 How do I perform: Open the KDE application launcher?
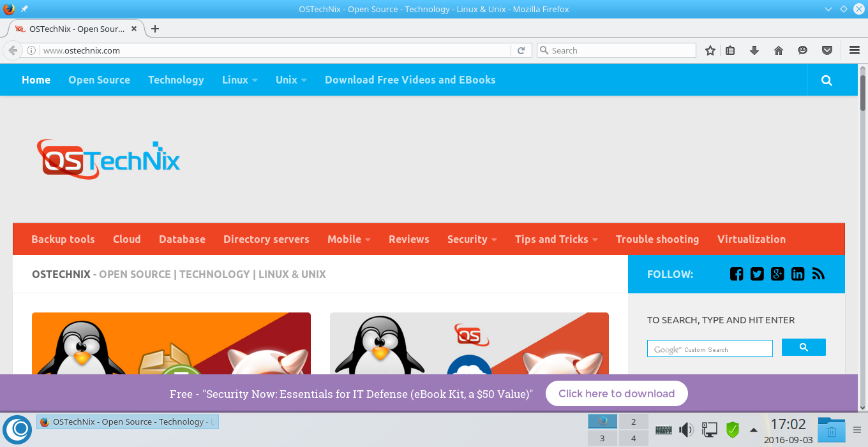17,429
